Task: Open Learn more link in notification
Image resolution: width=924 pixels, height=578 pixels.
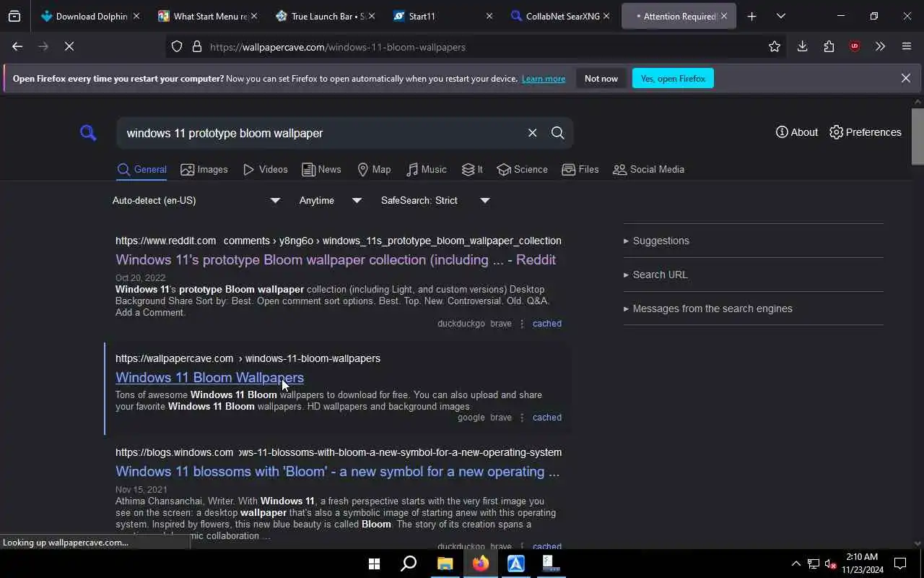Action: 544,78
